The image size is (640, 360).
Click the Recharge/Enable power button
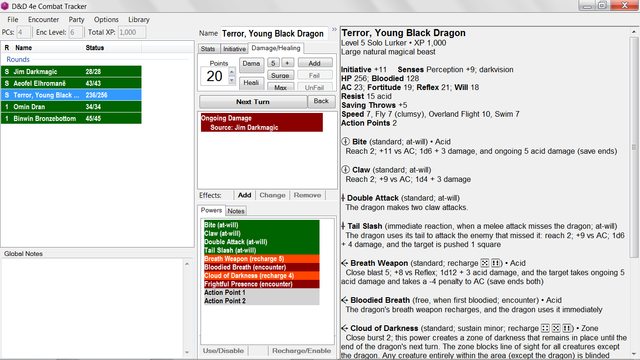(302, 351)
